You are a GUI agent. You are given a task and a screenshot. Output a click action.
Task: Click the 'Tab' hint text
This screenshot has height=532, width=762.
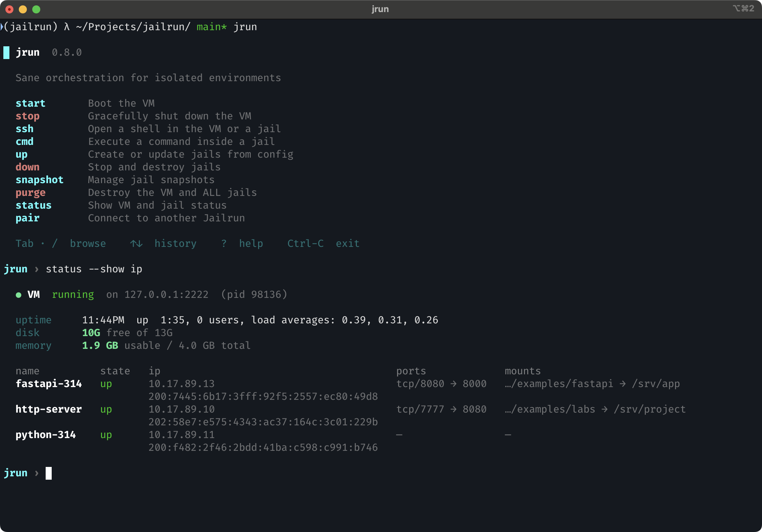click(25, 244)
